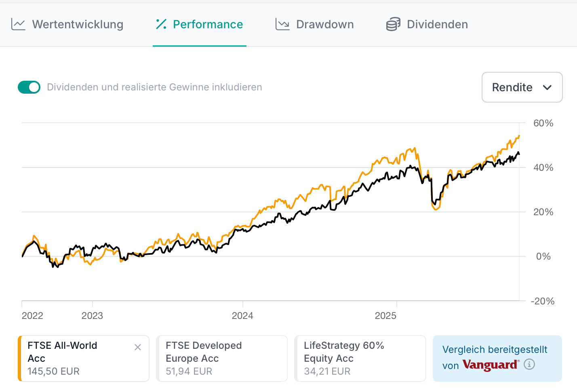Click the Rendite dropdown chevron arrow

tap(547, 88)
